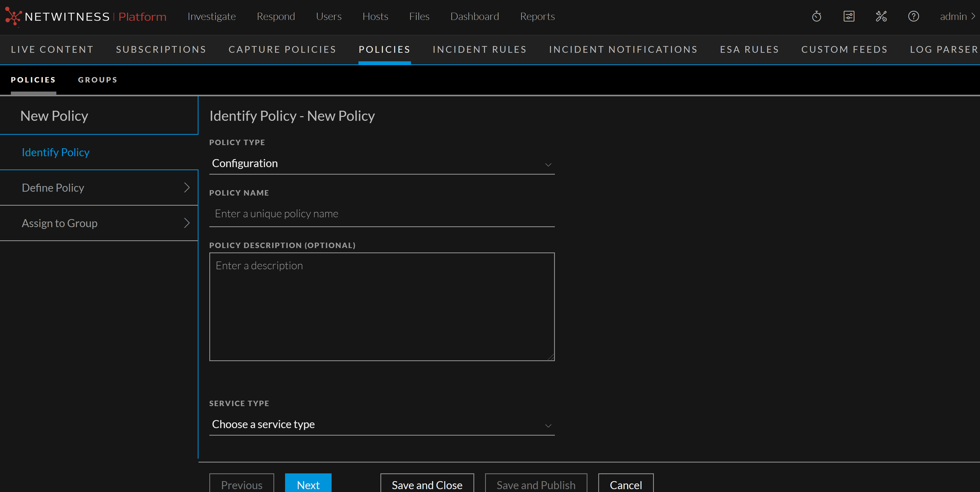Focus the Policy Name input field
The width and height of the screenshot is (980, 492).
pyautogui.click(x=381, y=214)
